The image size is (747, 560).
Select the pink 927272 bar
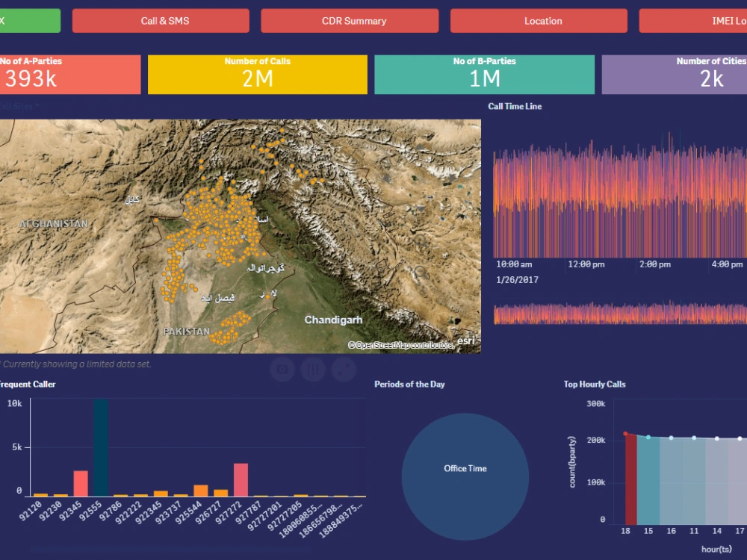241,480
